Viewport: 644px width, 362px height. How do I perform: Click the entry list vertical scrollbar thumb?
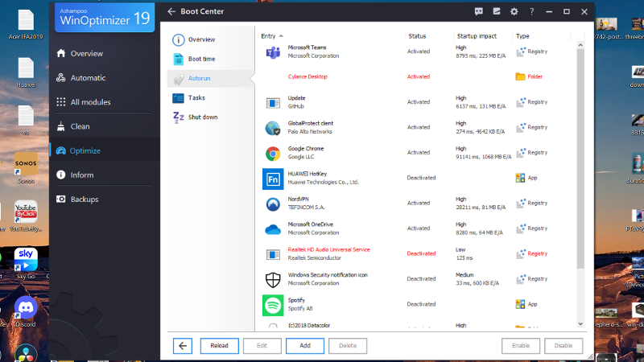[580, 158]
